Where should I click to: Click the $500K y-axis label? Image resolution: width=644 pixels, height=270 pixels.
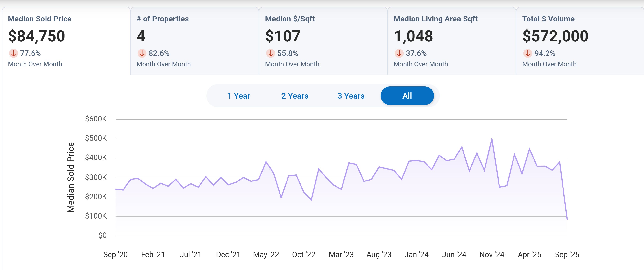pyautogui.click(x=96, y=138)
